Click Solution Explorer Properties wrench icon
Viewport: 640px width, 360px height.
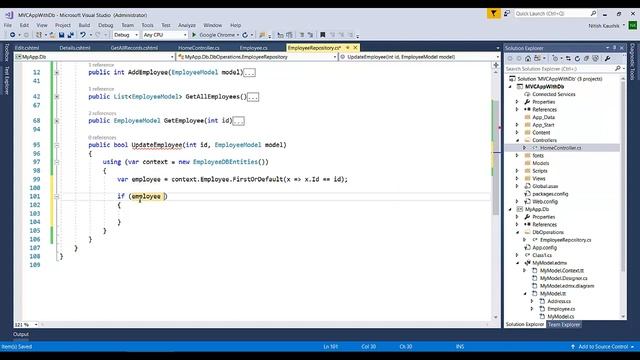(x=607, y=59)
